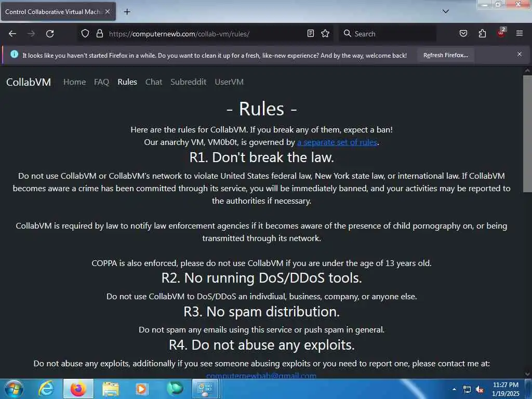This screenshot has height=399, width=532.
Task: Click the muted volume tray icon
Action: click(x=480, y=390)
